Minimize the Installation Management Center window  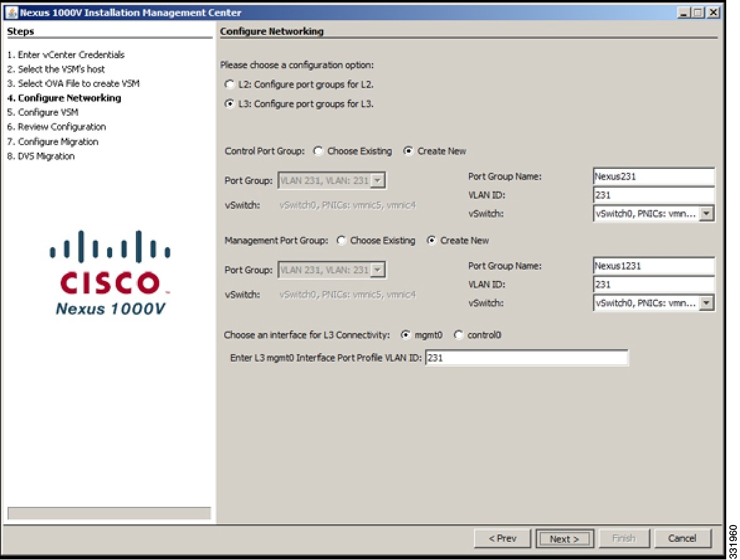point(684,13)
